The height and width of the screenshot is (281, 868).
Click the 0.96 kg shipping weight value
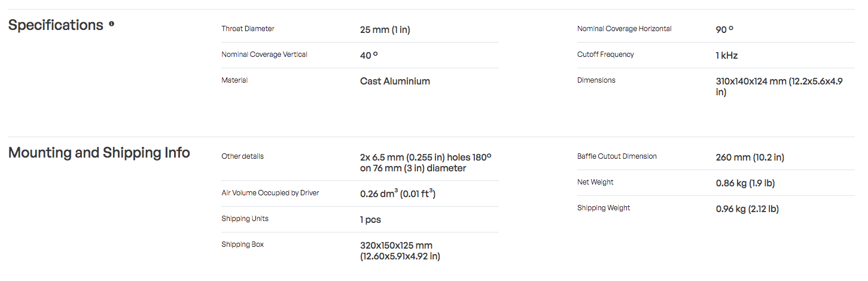coord(747,209)
